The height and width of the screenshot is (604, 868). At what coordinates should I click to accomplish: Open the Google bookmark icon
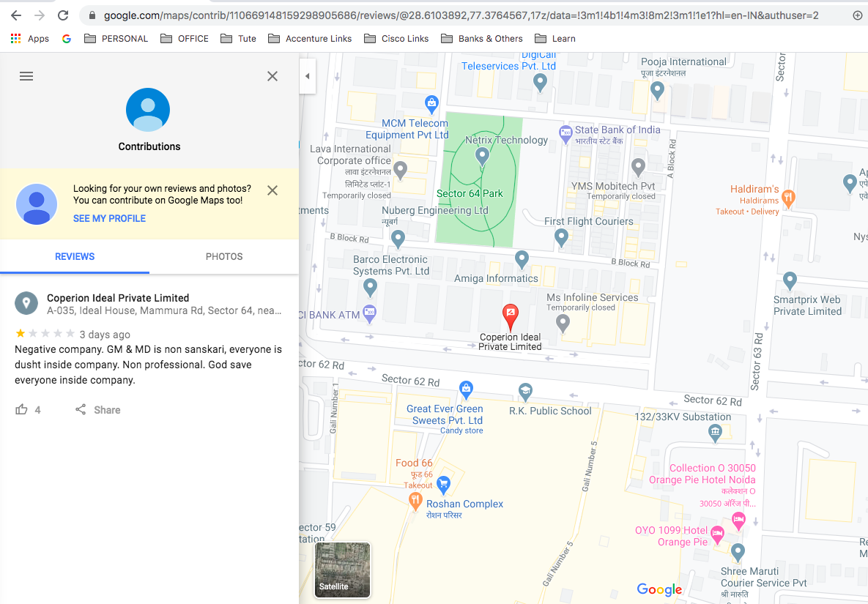click(x=67, y=39)
